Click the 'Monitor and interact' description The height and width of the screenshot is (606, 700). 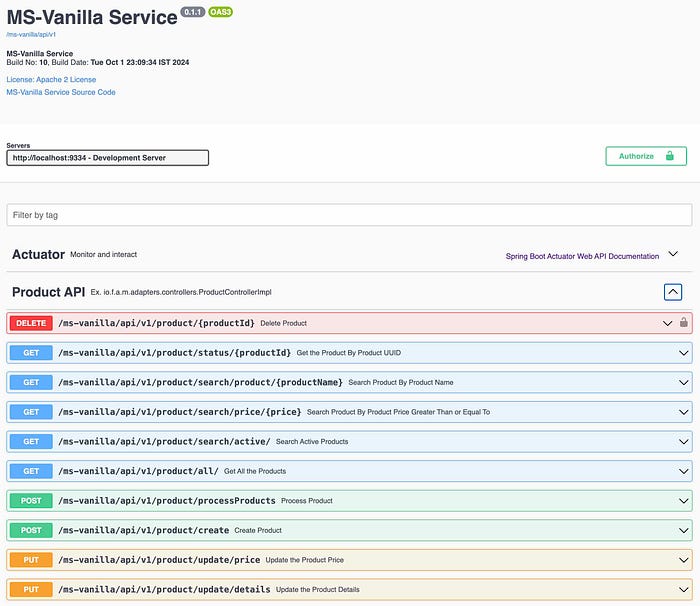(x=104, y=254)
